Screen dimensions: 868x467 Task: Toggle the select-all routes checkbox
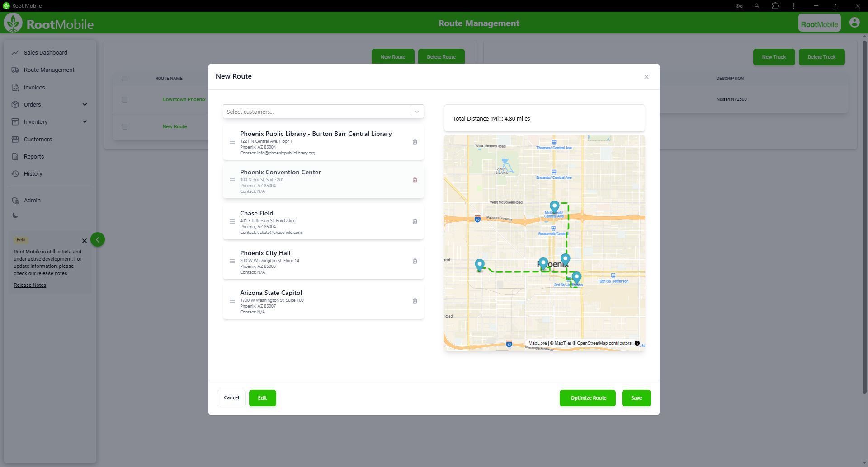point(124,79)
